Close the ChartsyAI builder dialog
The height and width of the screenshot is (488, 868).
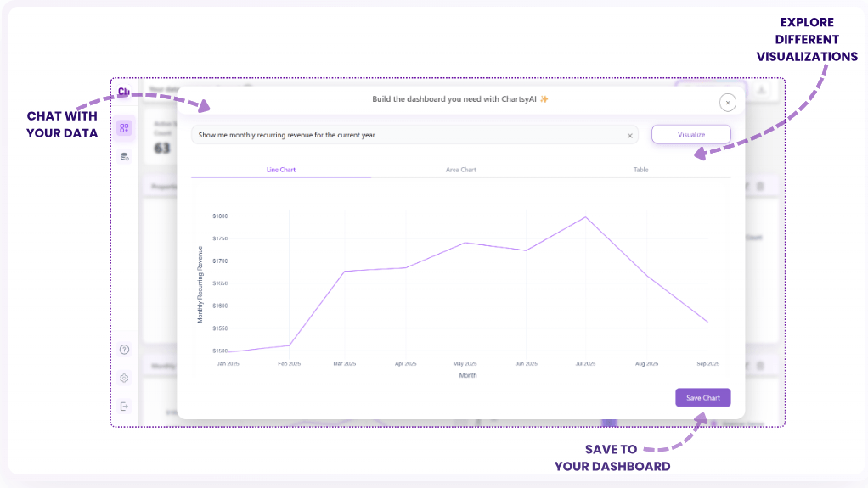(728, 103)
